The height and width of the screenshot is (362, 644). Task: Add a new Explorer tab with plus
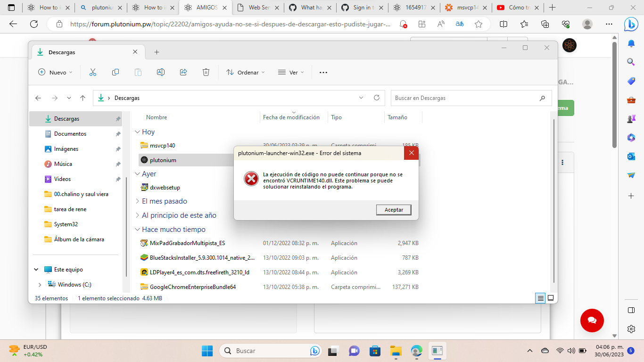[157, 52]
